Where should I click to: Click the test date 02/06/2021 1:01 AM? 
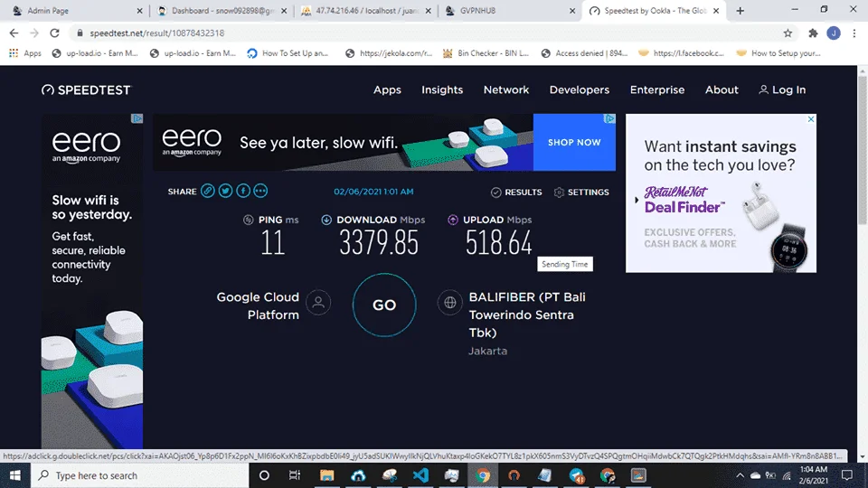point(373,192)
